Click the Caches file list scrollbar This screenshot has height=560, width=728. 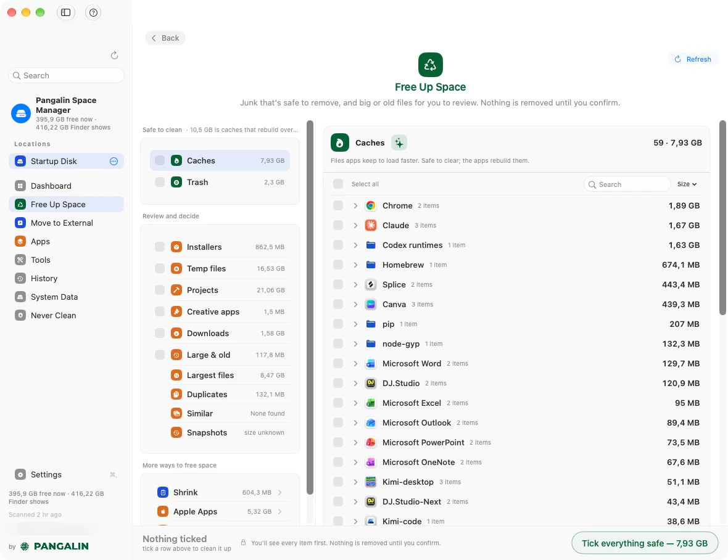point(722,218)
